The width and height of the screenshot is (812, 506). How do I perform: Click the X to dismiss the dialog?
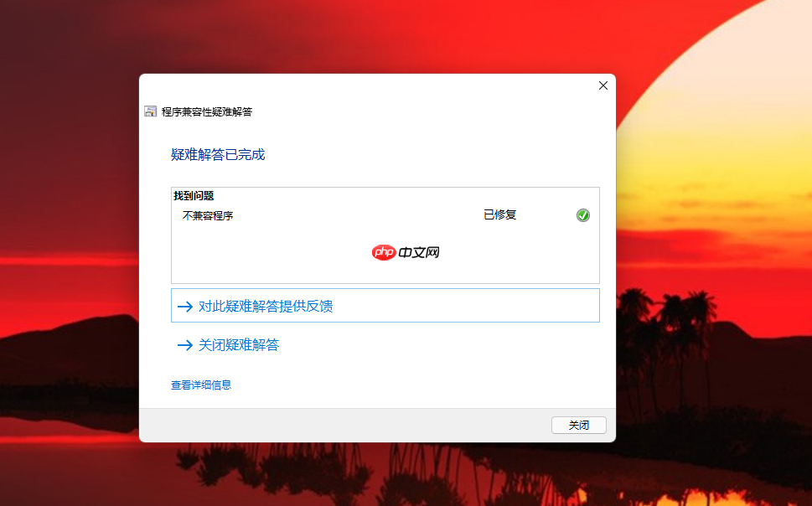point(603,85)
